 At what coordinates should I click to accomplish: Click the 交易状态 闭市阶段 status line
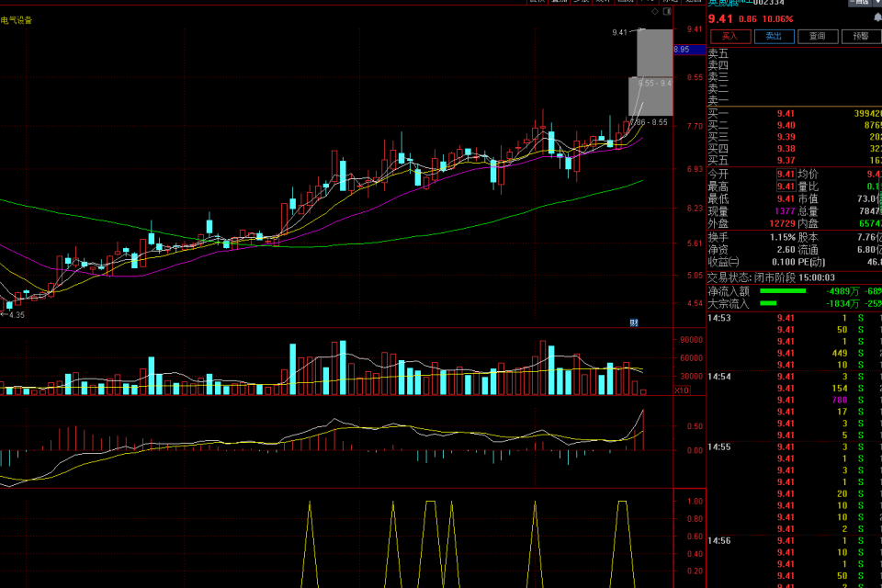coord(771,278)
